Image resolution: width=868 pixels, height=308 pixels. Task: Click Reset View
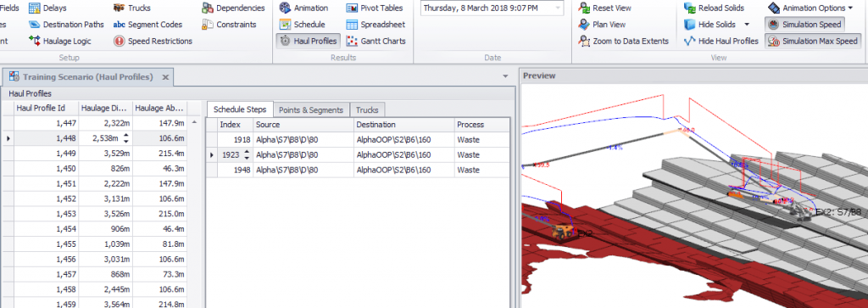(604, 8)
